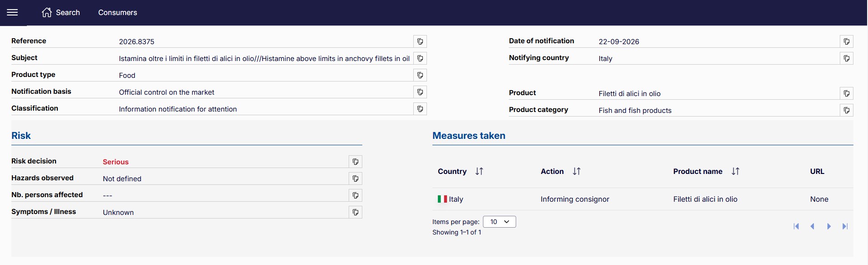This screenshot has width=868, height=265.
Task: Copy the Product category value
Action: coord(847,110)
